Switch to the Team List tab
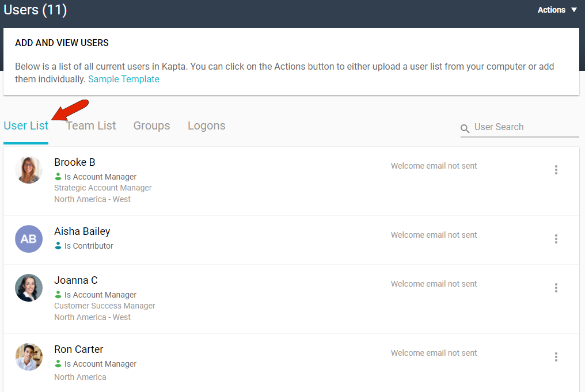The height and width of the screenshot is (392, 585). (x=91, y=125)
